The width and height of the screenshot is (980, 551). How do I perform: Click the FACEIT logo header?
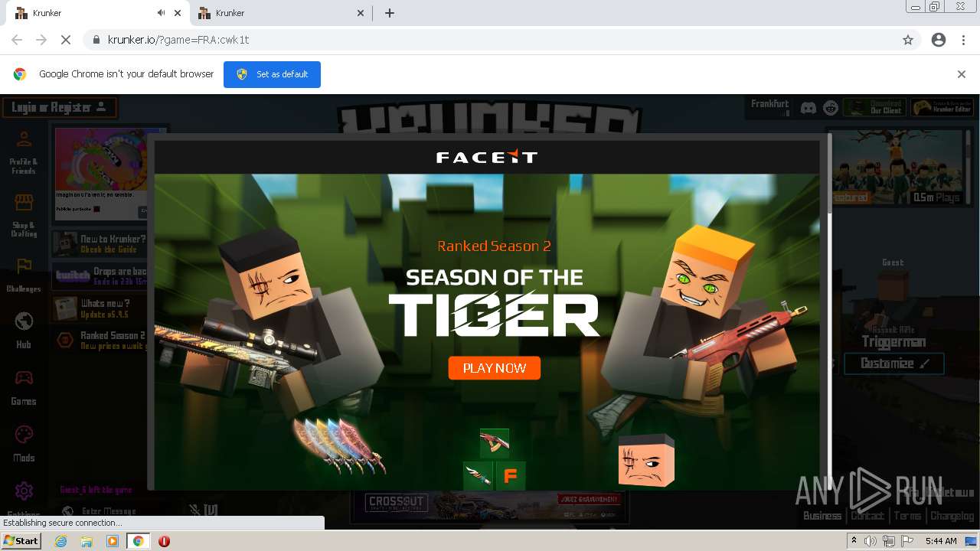(487, 157)
